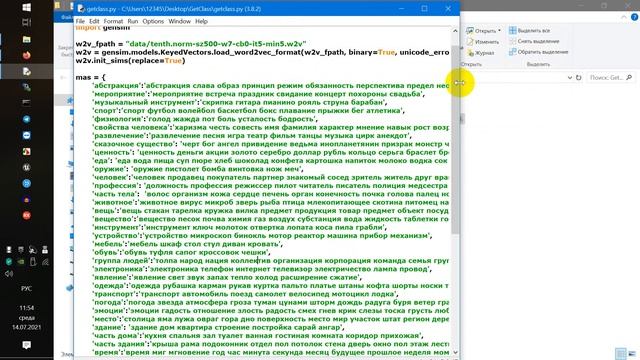640x360 pixels.
Task: Click Изменить in Explorer ribbon
Action: (483, 42)
